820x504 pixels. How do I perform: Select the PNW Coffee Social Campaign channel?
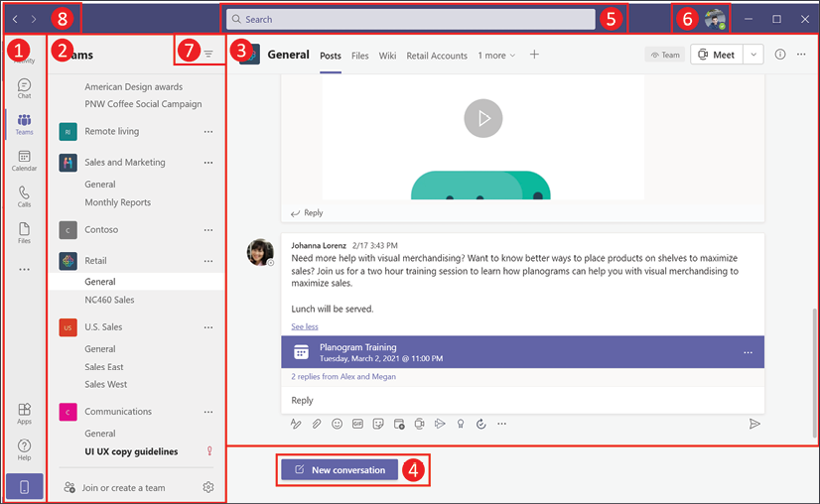coord(143,104)
